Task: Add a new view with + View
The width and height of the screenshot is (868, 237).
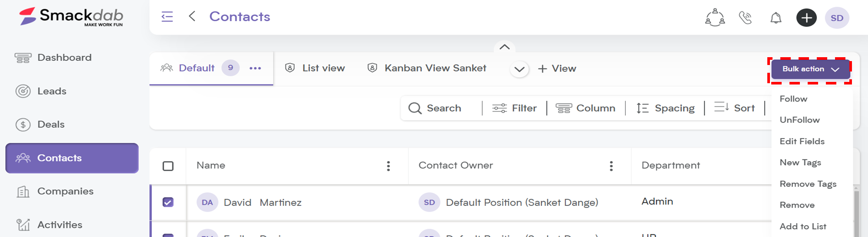Action: [557, 68]
